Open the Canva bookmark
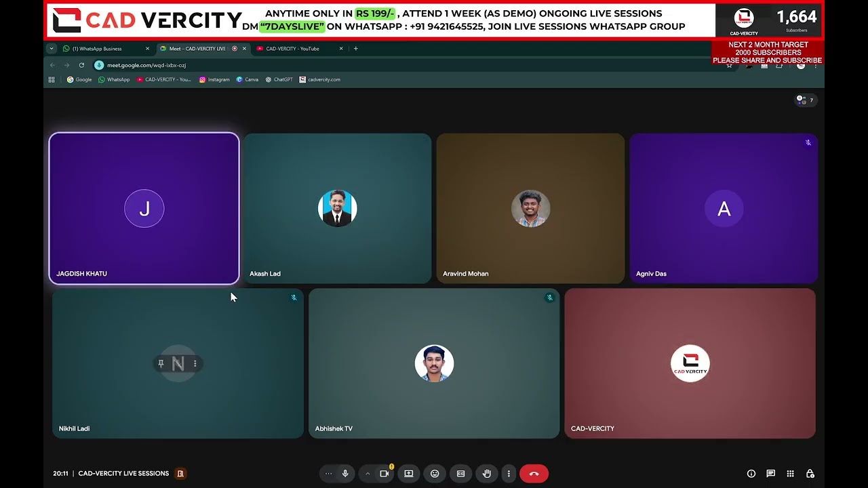This screenshot has height=488, width=868. coord(248,80)
